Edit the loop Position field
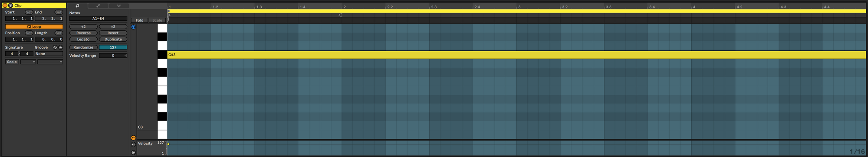 (x=19, y=39)
